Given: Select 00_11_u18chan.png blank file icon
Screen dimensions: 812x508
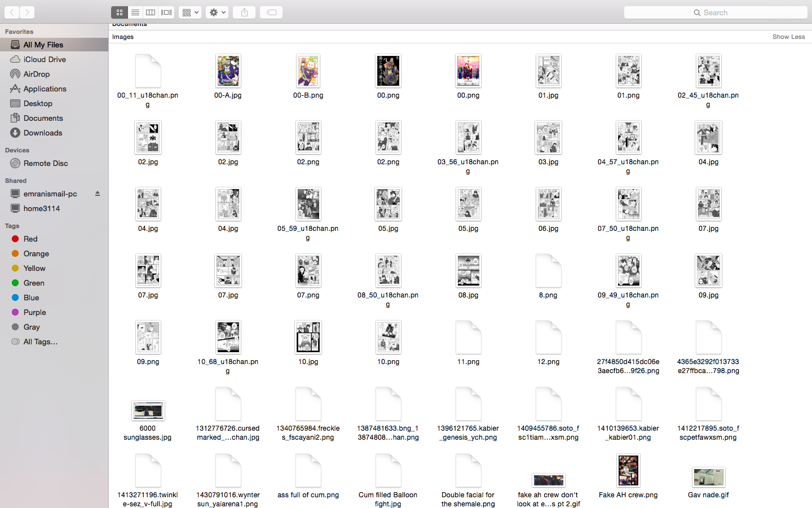Looking at the screenshot, I should (148, 71).
